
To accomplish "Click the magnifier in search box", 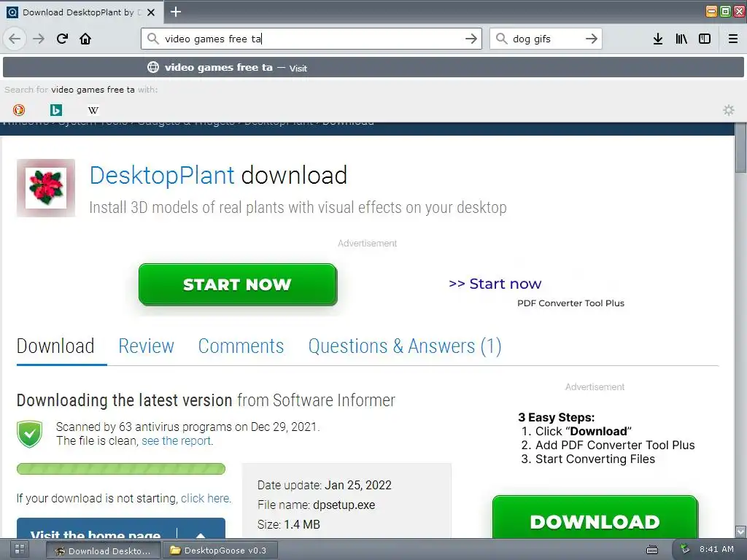I will (x=501, y=39).
